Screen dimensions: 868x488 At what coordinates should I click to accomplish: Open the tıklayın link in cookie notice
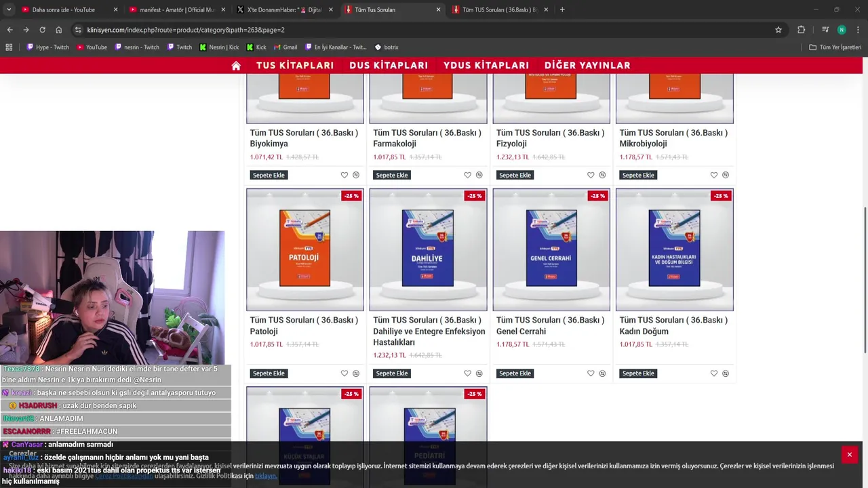[x=266, y=476]
